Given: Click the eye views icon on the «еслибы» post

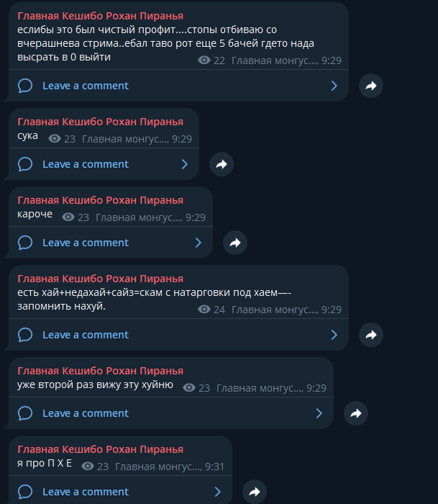Looking at the screenshot, I should [204, 60].
